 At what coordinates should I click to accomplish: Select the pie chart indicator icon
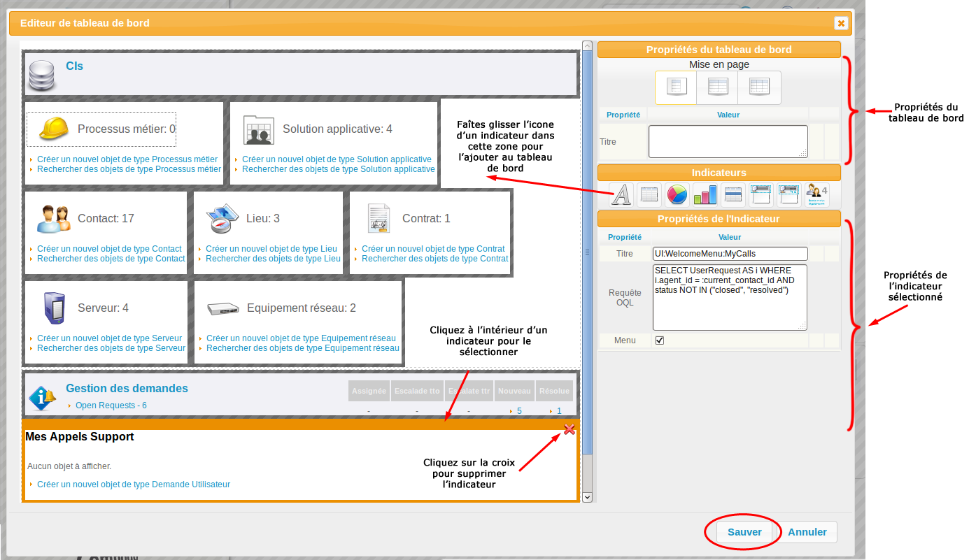click(x=677, y=194)
